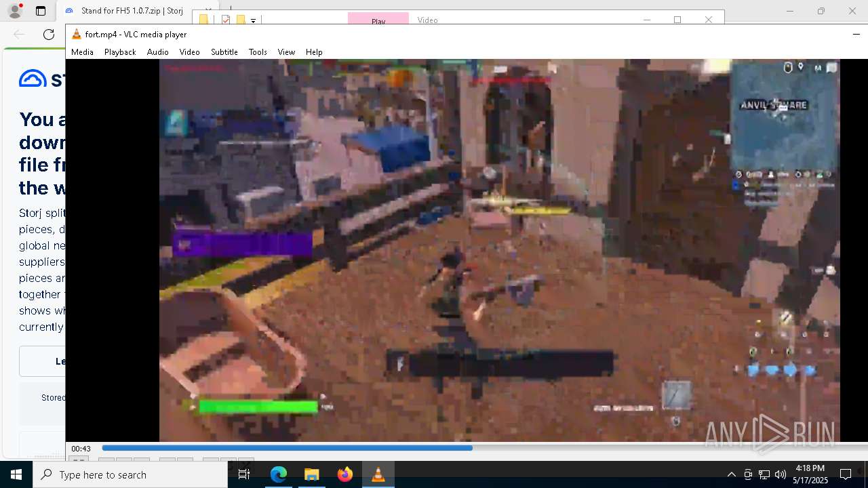
Task: Open the Help menu in VLC
Action: (314, 52)
